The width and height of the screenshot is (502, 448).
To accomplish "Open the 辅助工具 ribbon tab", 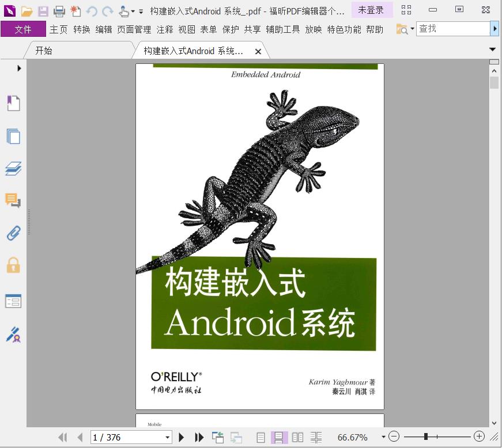I will pos(282,29).
